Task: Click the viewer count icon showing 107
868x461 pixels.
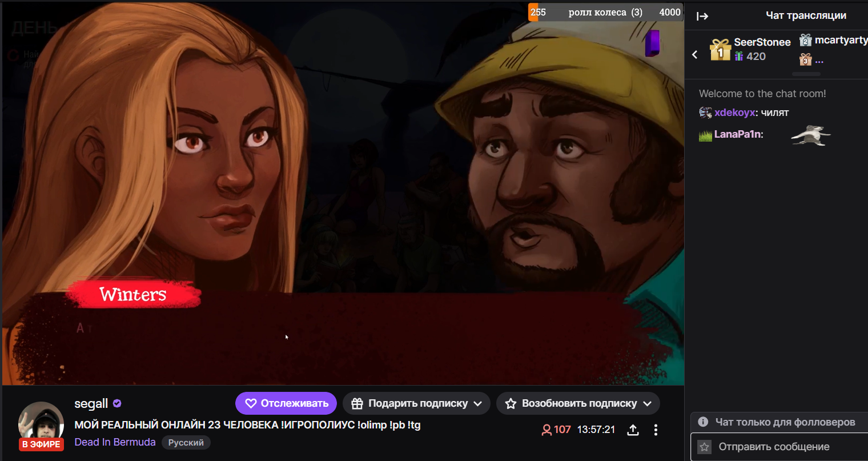Action: [x=546, y=430]
